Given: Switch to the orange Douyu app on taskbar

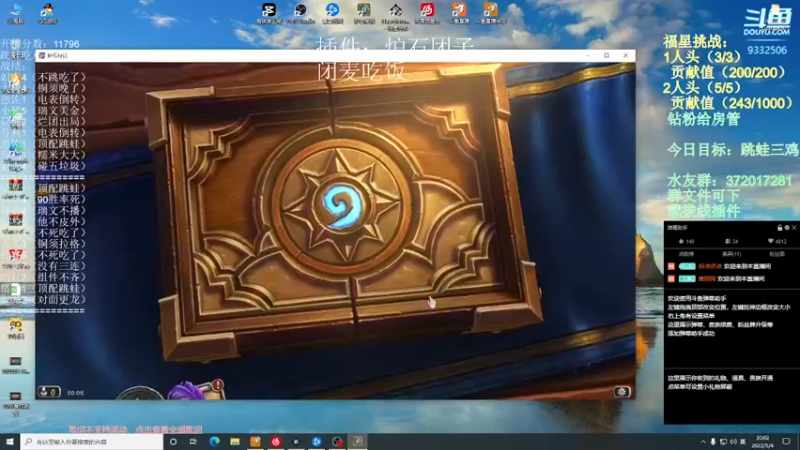Looking at the screenshot, I should [x=255, y=441].
